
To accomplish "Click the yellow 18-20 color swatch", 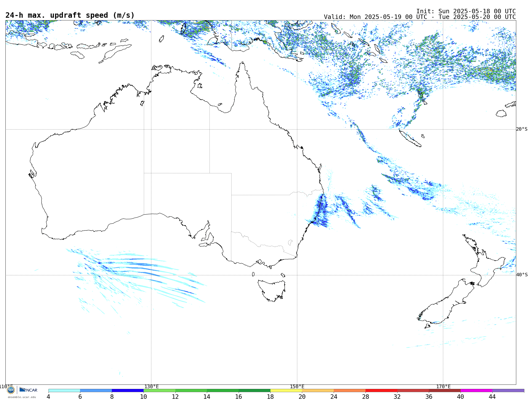I will [x=286, y=391].
